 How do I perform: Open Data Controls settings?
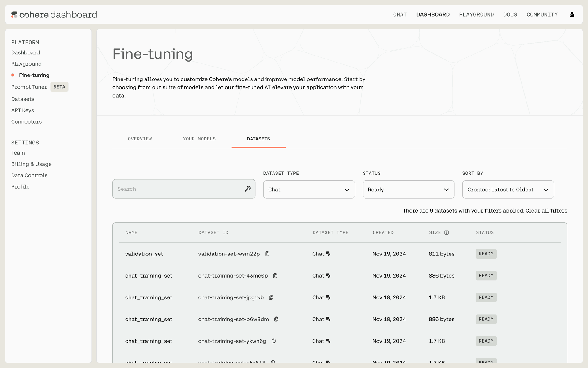[x=29, y=175]
